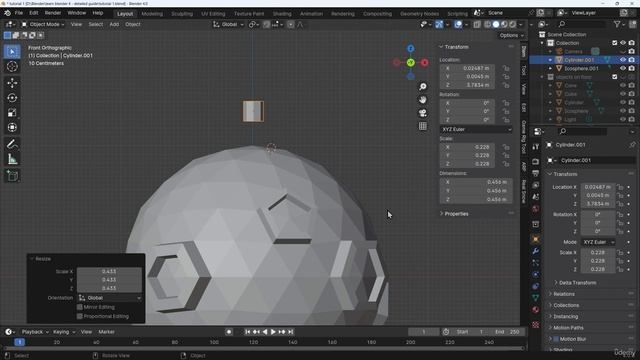Enable the Mirror Editing checkbox
The width and height of the screenshot is (640, 360).
click(80, 307)
